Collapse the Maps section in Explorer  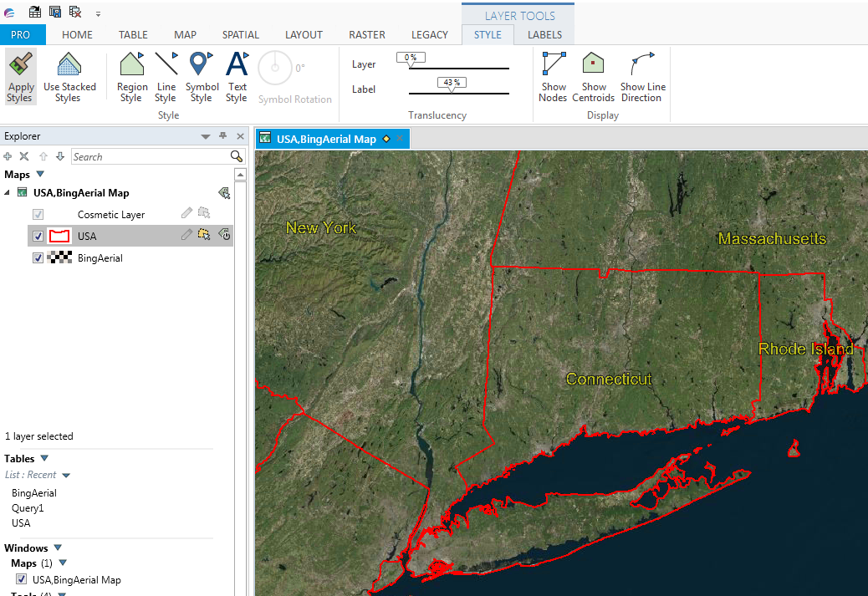(40, 175)
